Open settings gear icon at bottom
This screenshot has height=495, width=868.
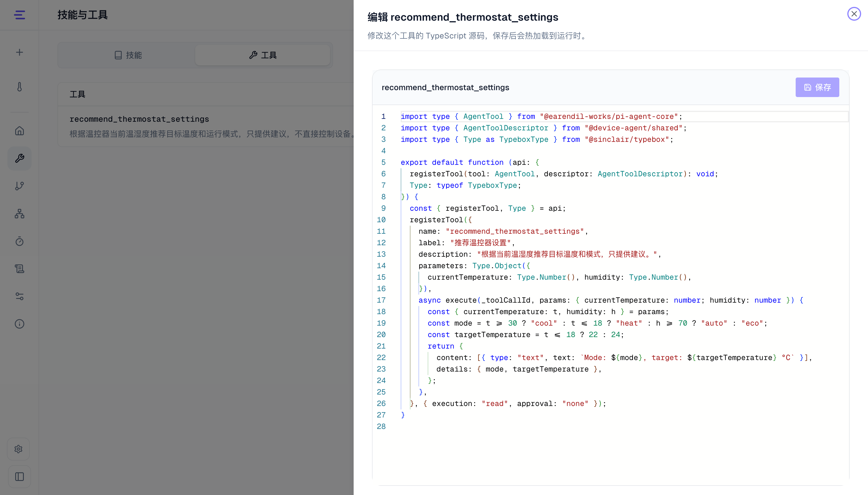(x=19, y=449)
